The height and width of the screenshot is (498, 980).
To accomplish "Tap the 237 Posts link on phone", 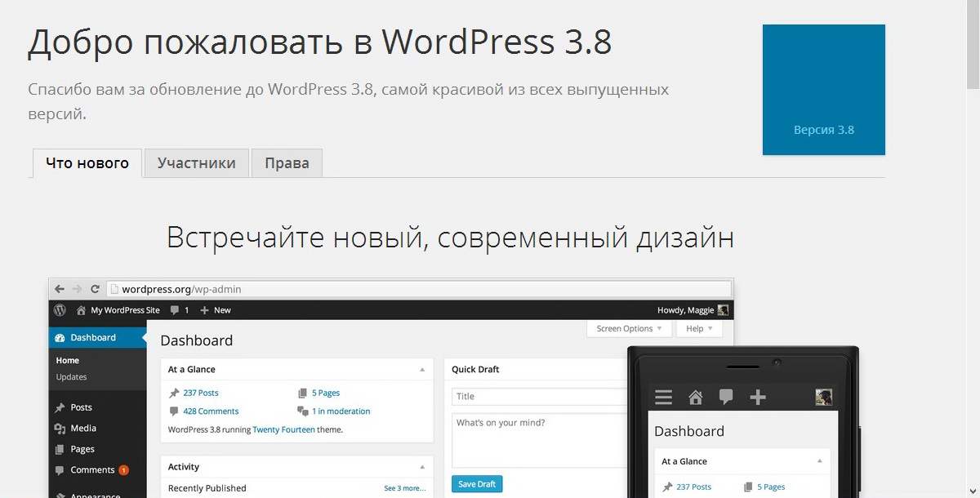I will click(x=693, y=487).
